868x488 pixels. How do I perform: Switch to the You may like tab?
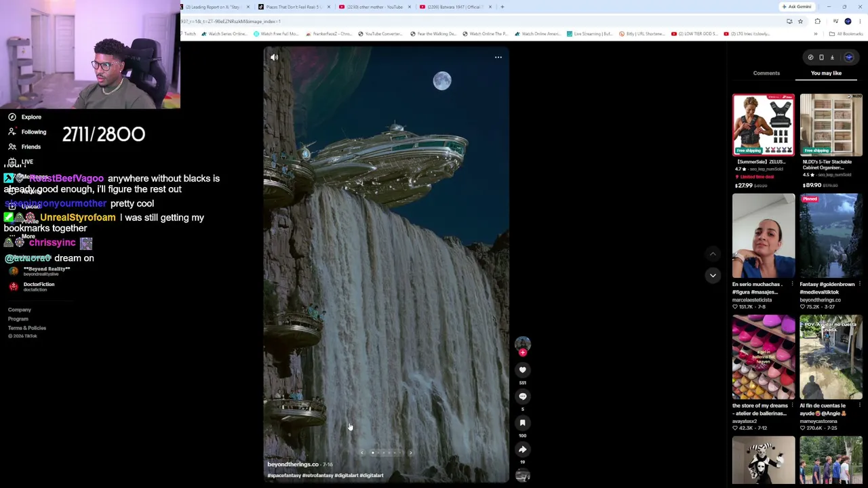pos(826,73)
